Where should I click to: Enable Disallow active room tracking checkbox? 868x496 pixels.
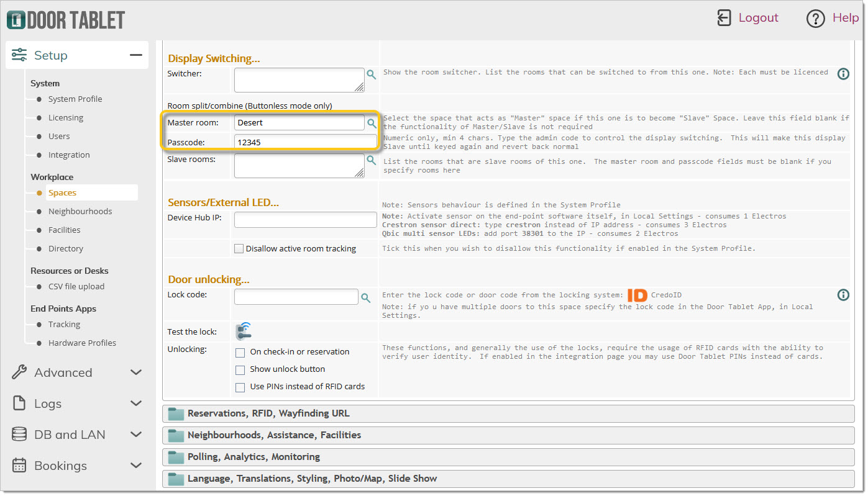coord(239,249)
